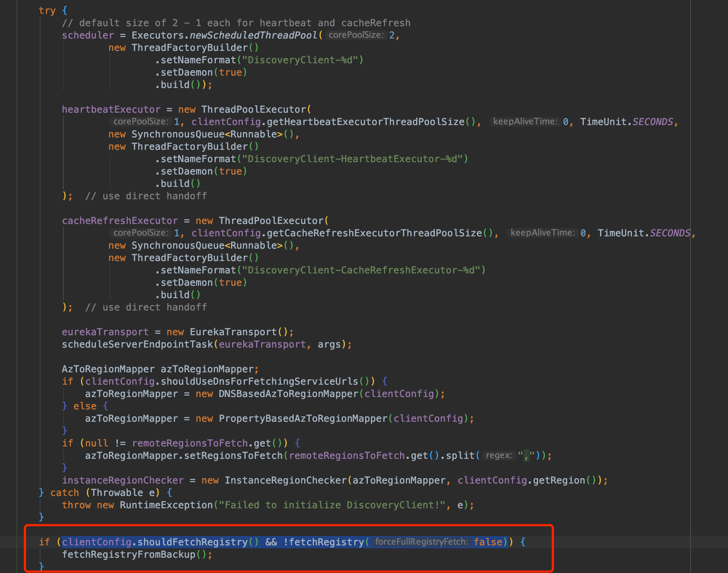Click the fetchRegistryFromBackup method call

click(x=129, y=554)
